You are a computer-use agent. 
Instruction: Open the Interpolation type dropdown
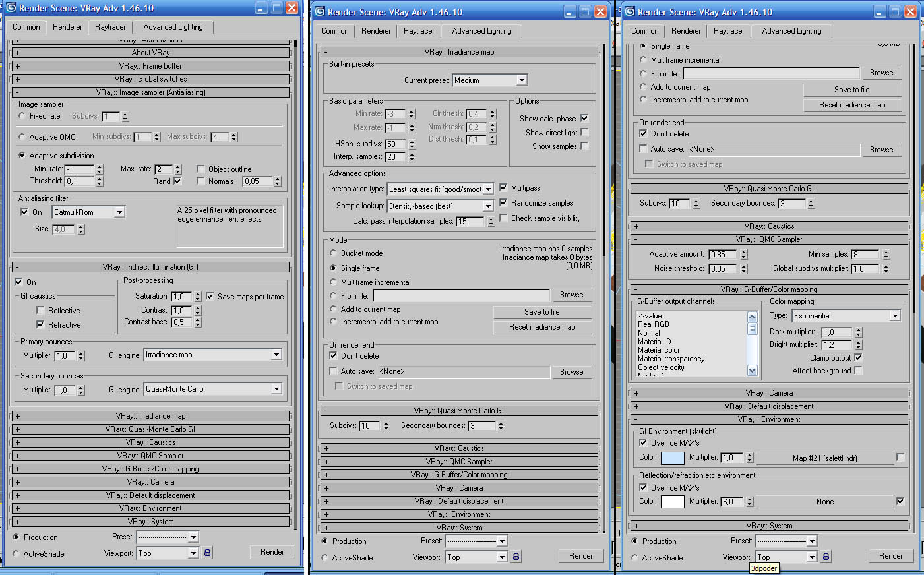click(x=488, y=189)
